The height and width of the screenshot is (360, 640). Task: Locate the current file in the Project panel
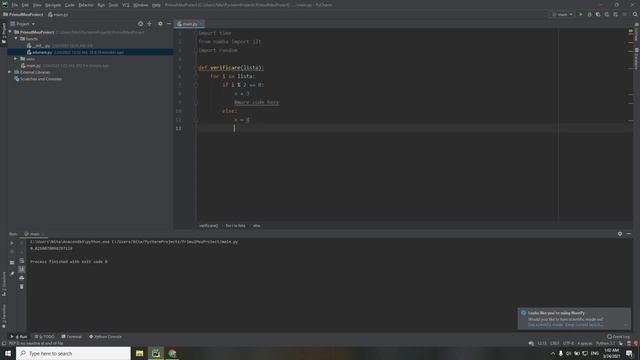140,24
